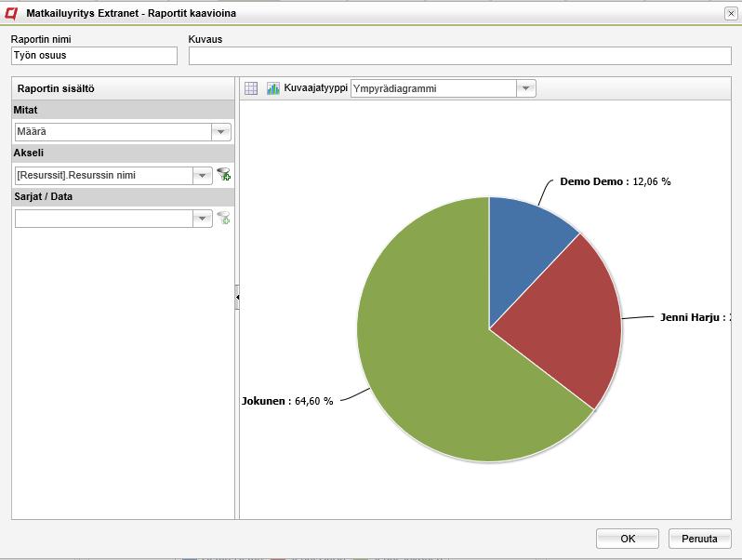The width and height of the screenshot is (742, 560).
Task: Cancel with the Peruuta button
Action: tap(699, 539)
